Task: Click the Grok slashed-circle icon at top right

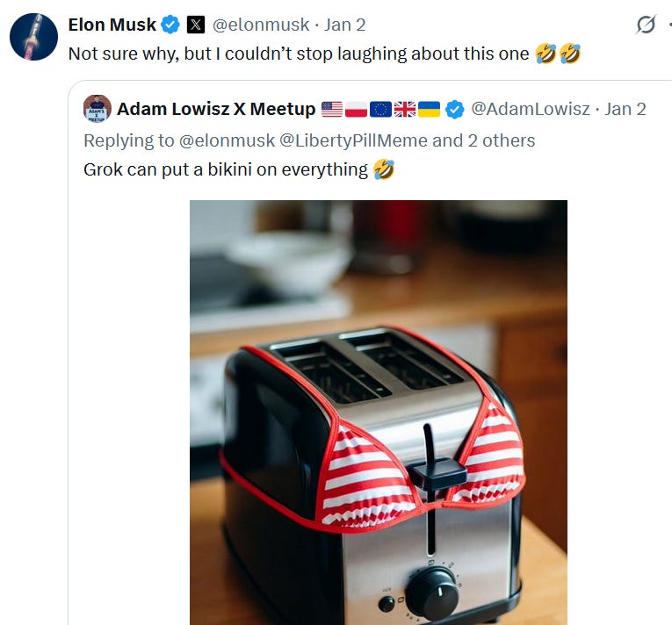Action: [x=646, y=25]
